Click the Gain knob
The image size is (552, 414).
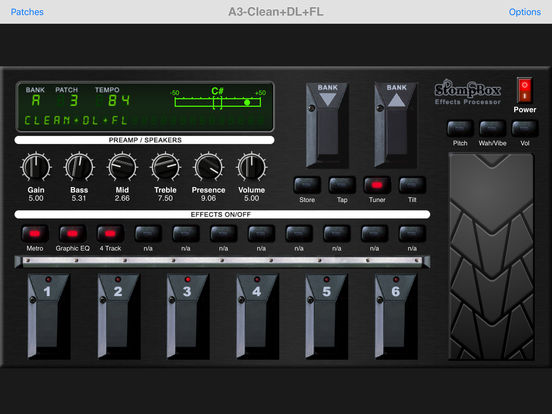tap(36, 167)
